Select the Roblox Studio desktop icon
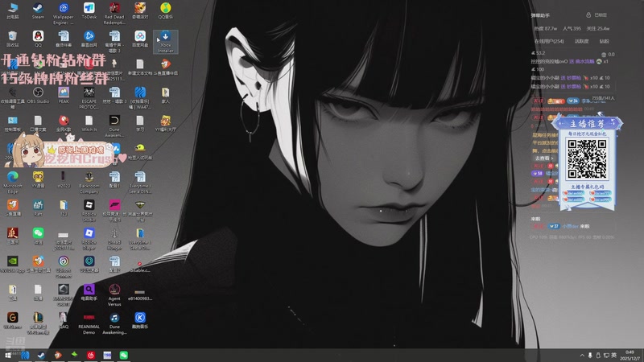644x362 pixels. click(x=89, y=210)
